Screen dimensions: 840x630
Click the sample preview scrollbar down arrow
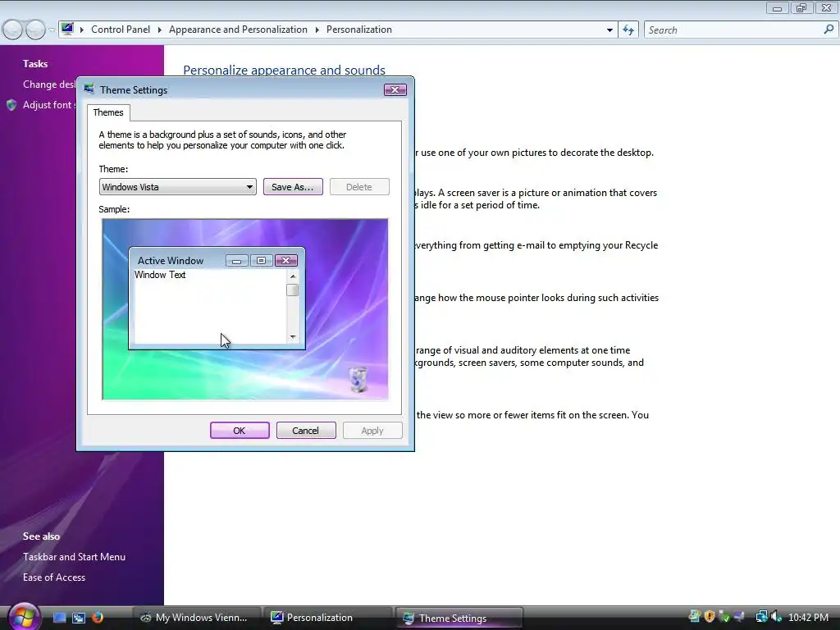pos(293,337)
